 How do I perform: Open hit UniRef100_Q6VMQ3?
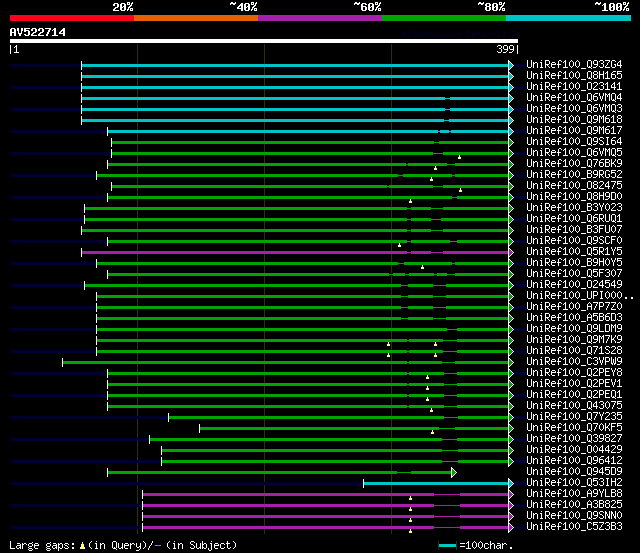pyautogui.click(x=574, y=109)
